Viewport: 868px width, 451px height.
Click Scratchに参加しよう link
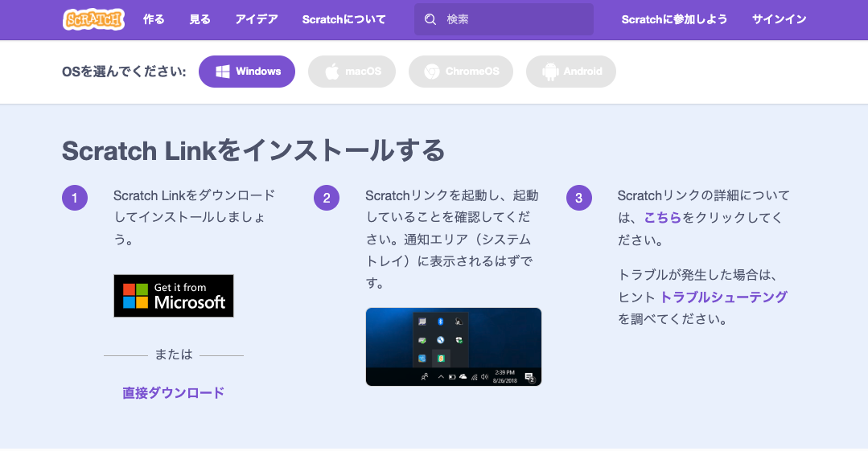pyautogui.click(x=674, y=19)
